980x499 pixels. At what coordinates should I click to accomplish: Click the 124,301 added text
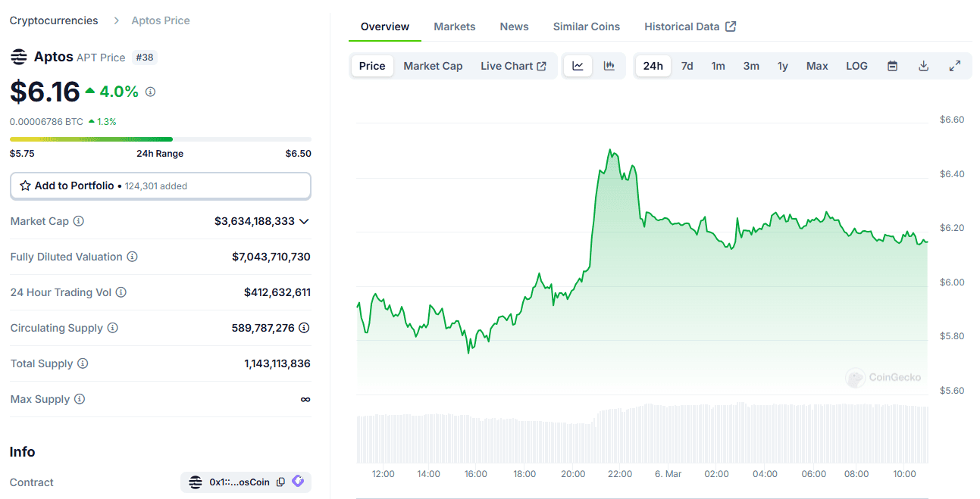pyautogui.click(x=156, y=186)
